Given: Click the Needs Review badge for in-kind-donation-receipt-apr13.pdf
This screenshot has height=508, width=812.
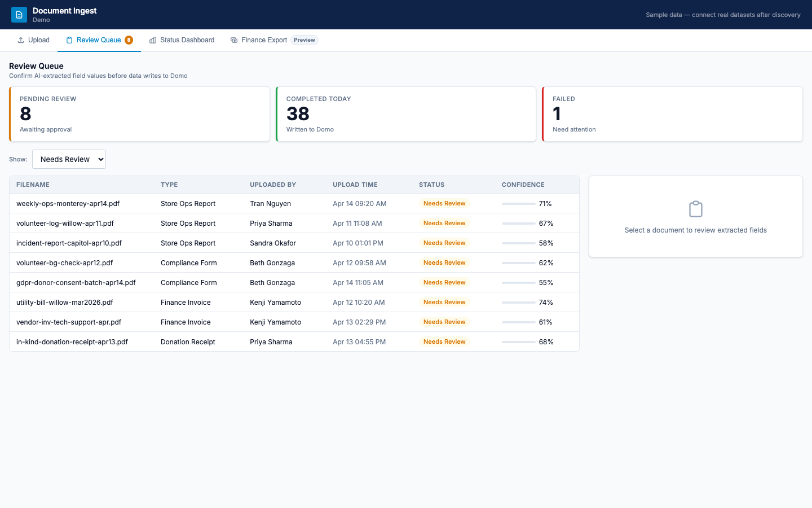Looking at the screenshot, I should pos(444,341).
